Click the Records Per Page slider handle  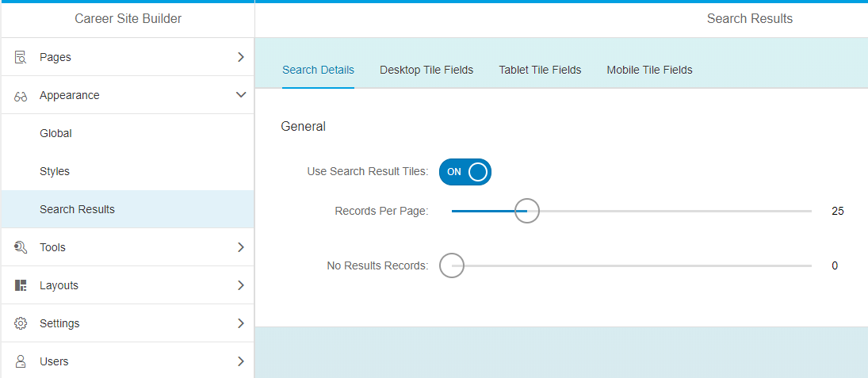(x=527, y=211)
